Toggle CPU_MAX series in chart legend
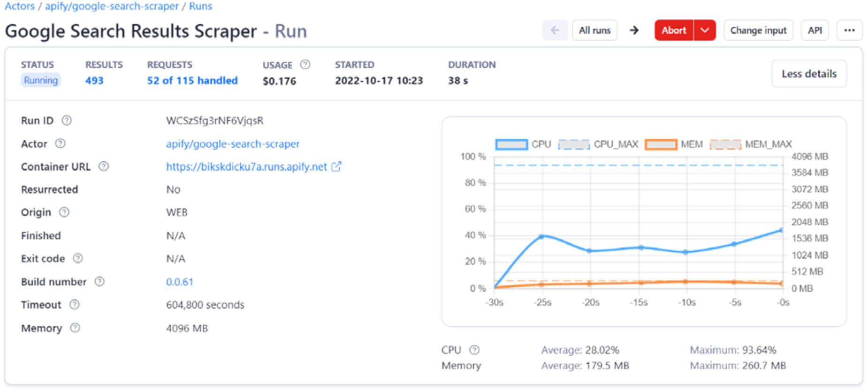Viewport: 868px width, 391px height. [x=598, y=144]
